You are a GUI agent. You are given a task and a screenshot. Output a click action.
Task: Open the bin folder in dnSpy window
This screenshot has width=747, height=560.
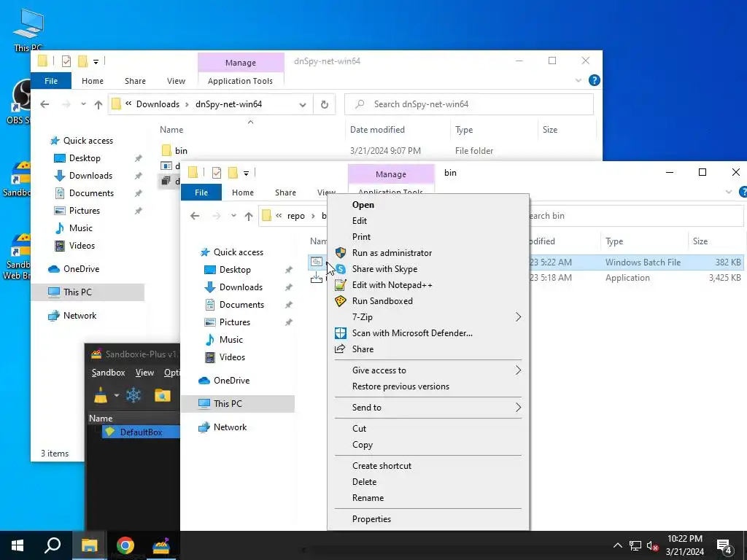tap(181, 151)
